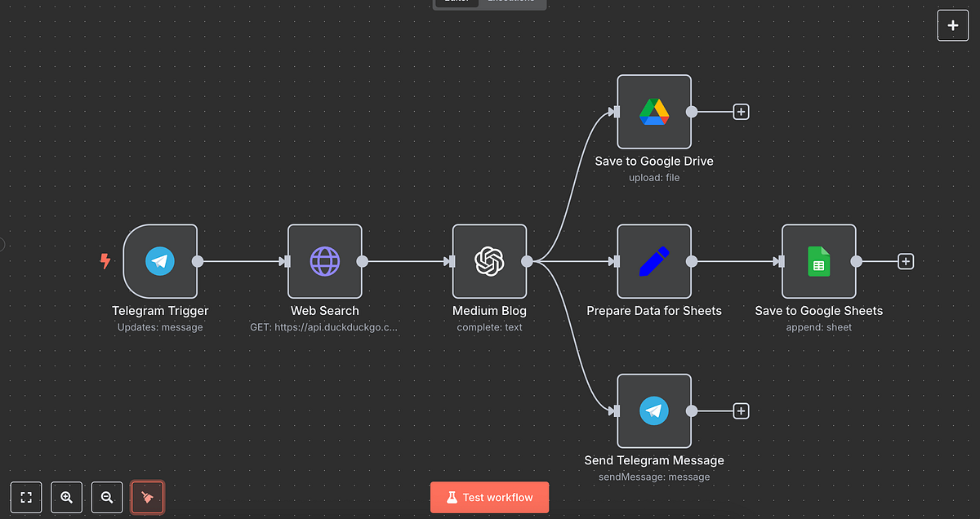
Task: Add a node after Save to Google Sheets
Action: (x=906, y=261)
